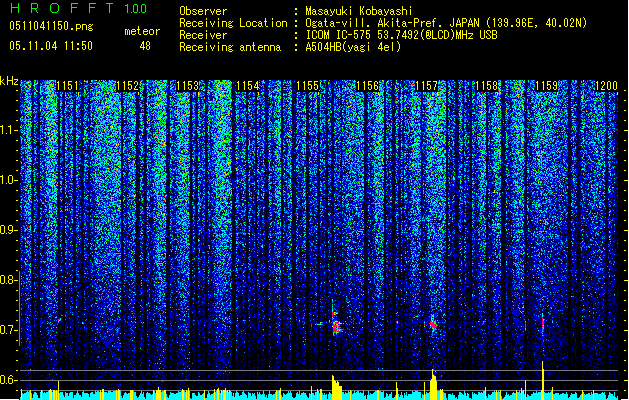This screenshot has height=400, width=629.
Task: Click the 1154 time marker
Action: (x=248, y=86)
